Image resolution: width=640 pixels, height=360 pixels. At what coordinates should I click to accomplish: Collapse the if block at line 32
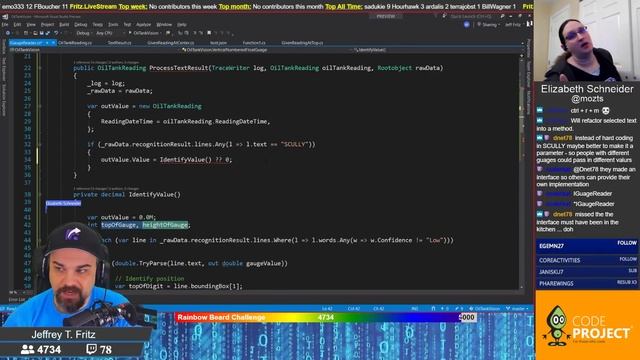coord(40,144)
